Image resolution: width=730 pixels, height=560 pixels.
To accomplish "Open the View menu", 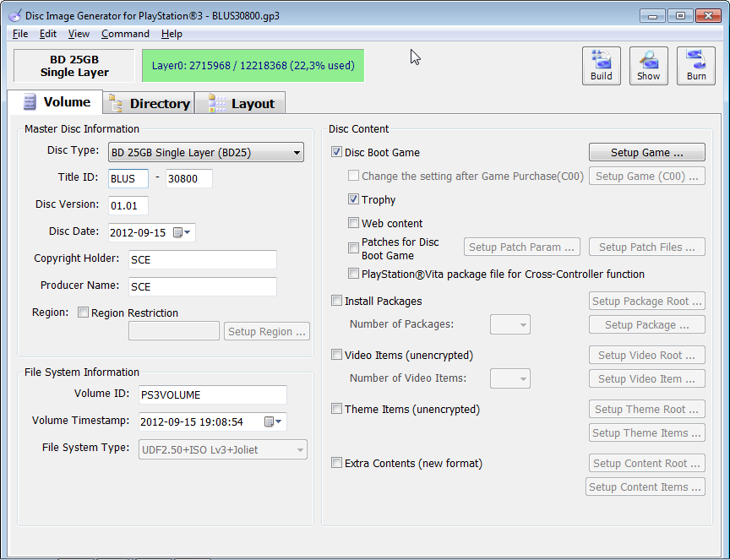I will (79, 34).
